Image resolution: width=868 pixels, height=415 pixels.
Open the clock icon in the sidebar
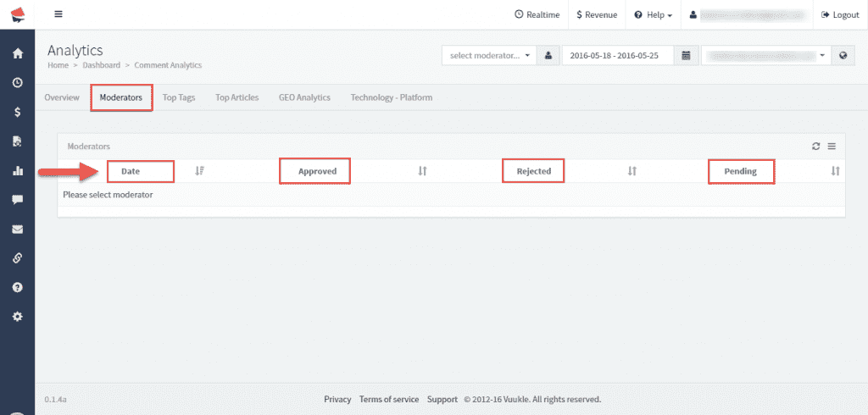(x=17, y=83)
